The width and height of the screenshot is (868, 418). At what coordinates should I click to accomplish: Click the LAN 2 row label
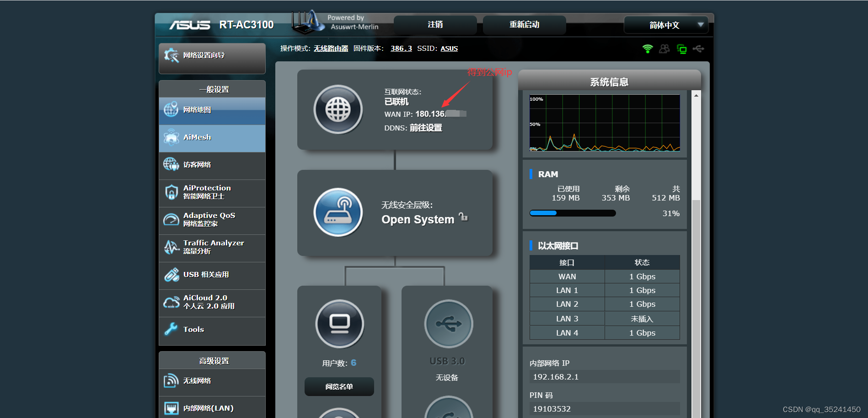567,304
